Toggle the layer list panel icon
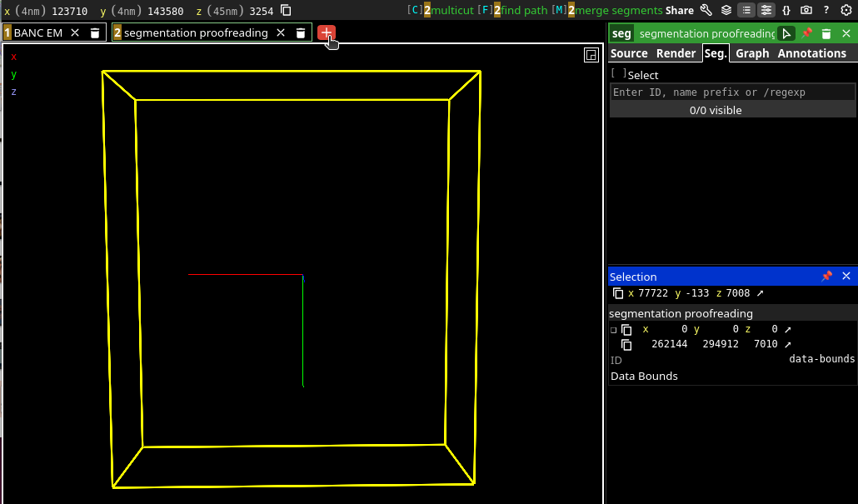858x504 pixels. tap(746, 10)
